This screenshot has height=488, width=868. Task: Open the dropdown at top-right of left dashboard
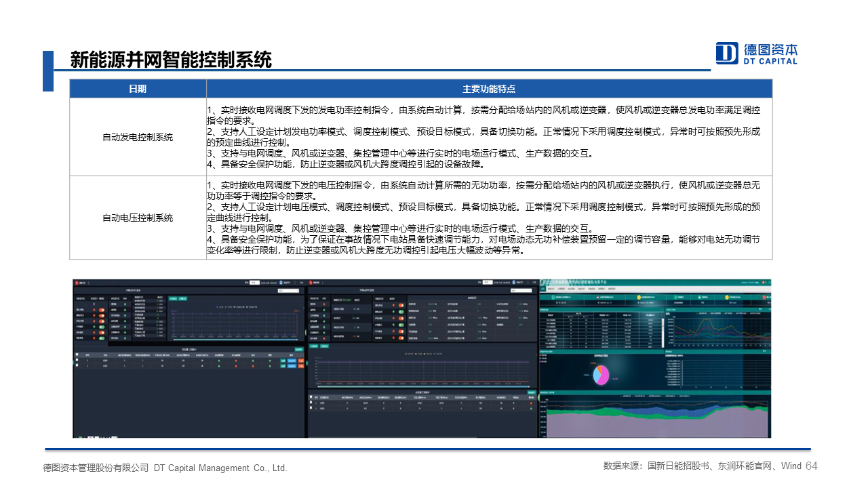coord(288,291)
